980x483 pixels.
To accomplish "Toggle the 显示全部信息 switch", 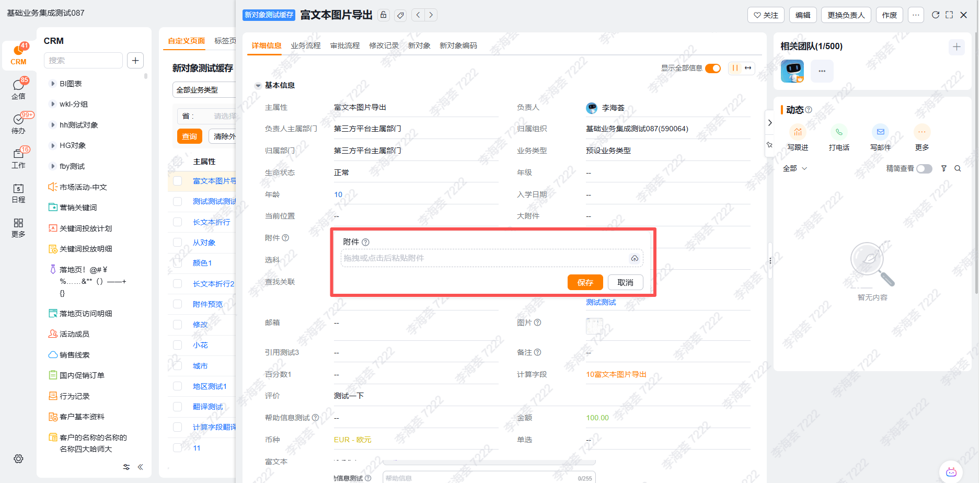I will point(713,68).
